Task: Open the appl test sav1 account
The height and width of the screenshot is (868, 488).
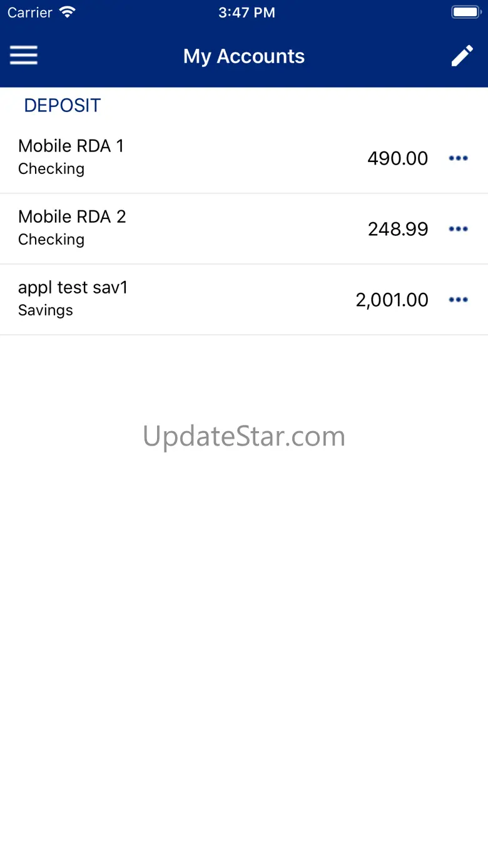Action: tap(244, 299)
